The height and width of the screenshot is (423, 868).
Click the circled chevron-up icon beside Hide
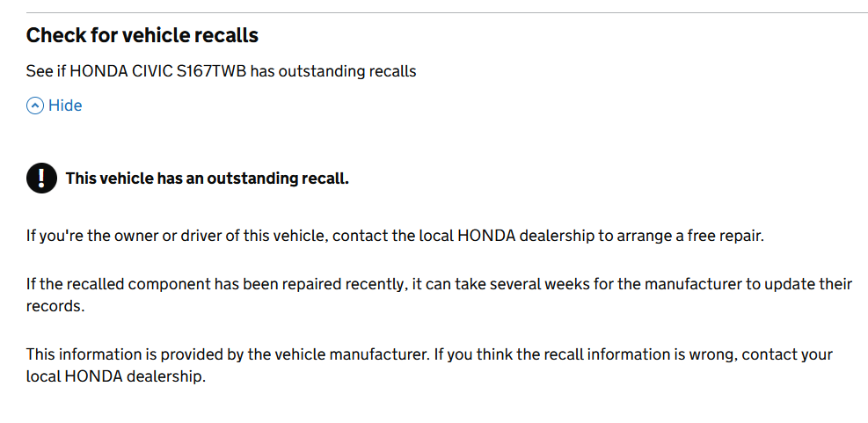[35, 106]
